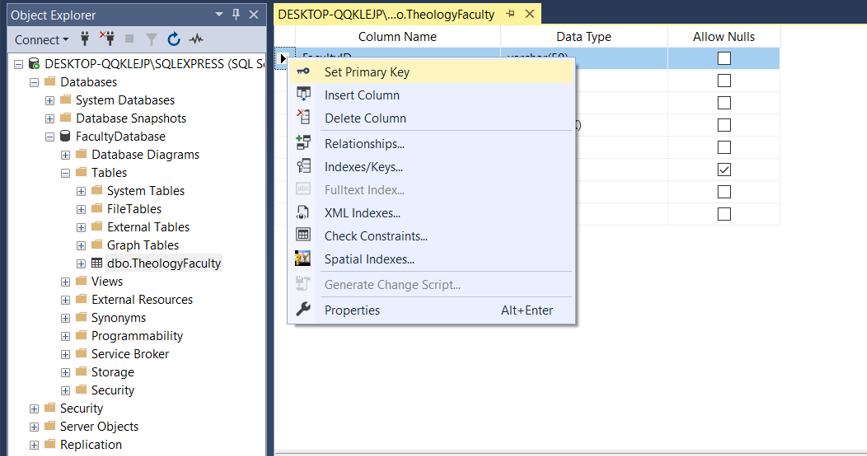Toggle Allow Nulls checkbox in the second row
This screenshot has height=456, width=867.
click(x=724, y=81)
